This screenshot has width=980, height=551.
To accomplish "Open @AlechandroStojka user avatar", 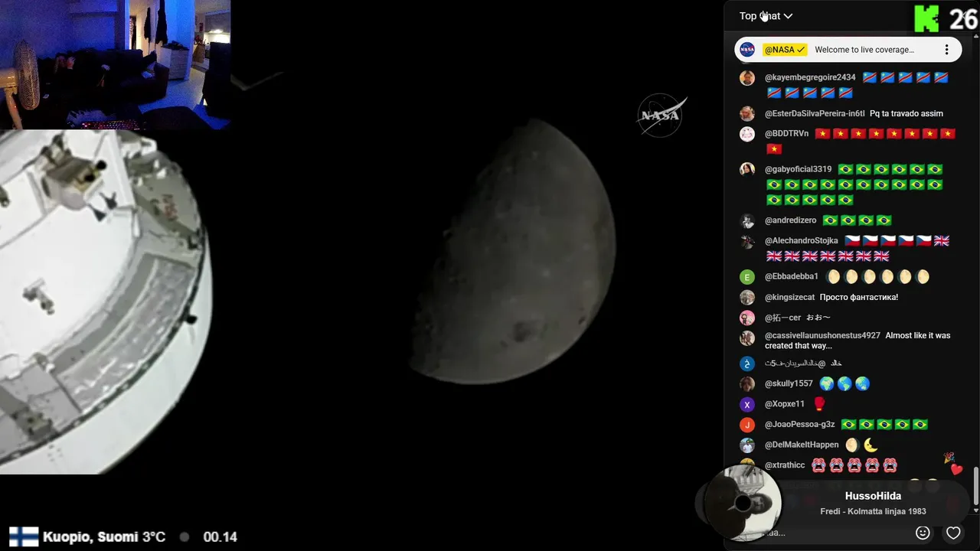I will coord(747,241).
